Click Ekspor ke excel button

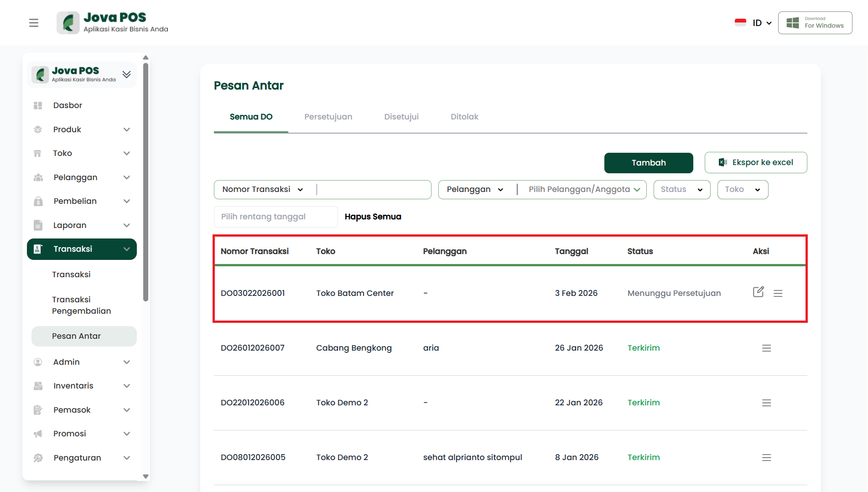point(755,163)
